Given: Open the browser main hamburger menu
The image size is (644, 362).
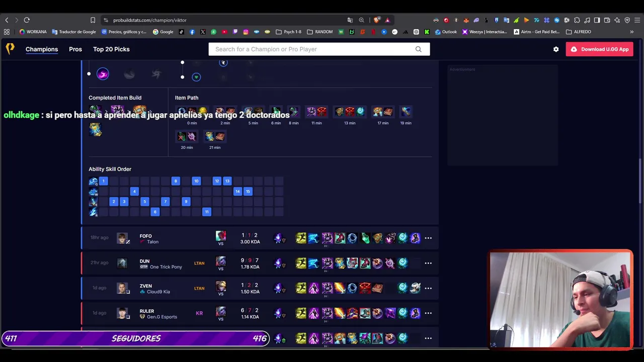Looking at the screenshot, I should point(637,20).
